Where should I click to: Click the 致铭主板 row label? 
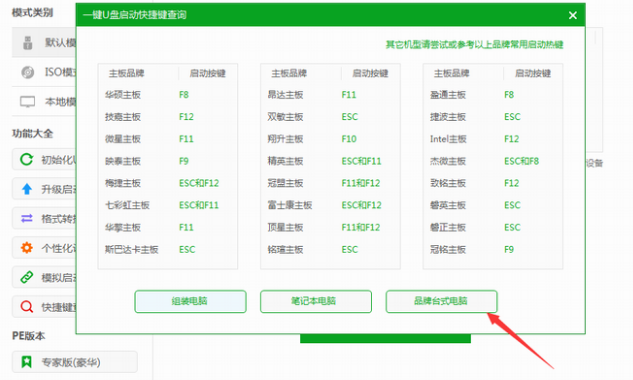448,183
